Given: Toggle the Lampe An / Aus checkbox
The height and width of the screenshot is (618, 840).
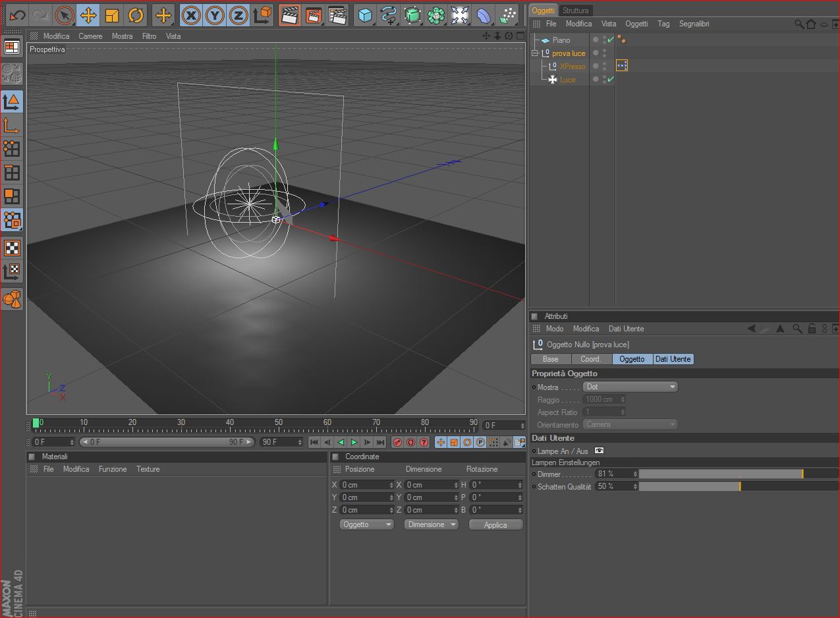Looking at the screenshot, I should click(599, 451).
